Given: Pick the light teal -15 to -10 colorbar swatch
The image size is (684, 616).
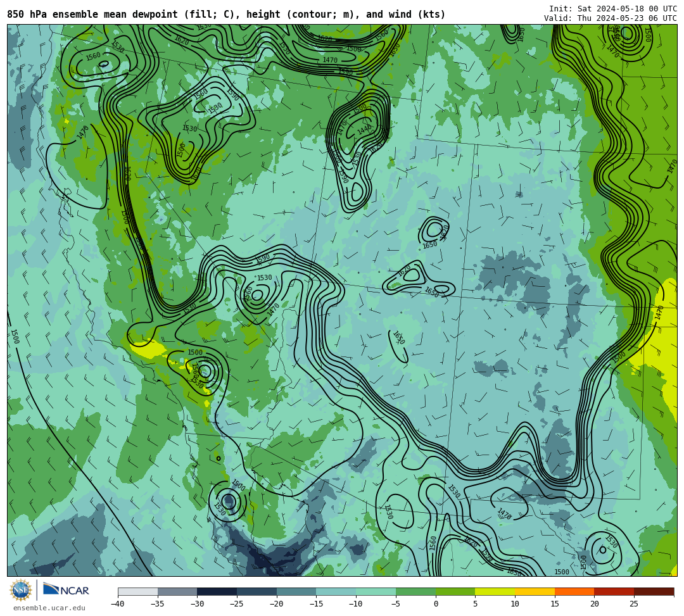Looking at the screenshot, I should (x=336, y=591).
